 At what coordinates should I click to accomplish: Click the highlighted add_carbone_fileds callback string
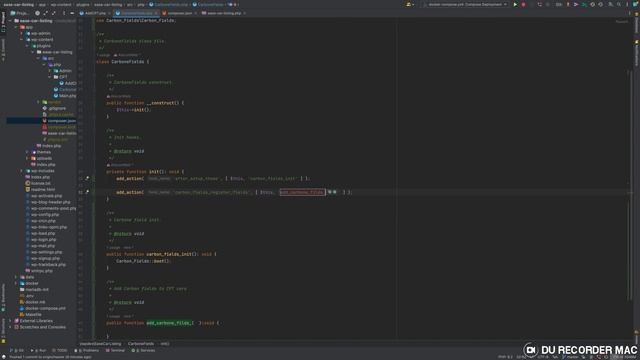302,192
